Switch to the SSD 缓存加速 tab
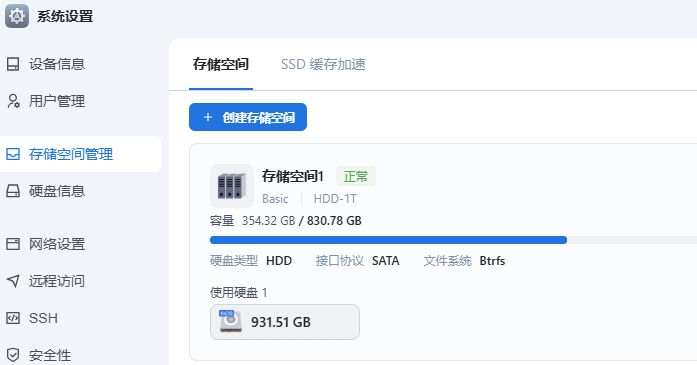697x365 pixels. tap(323, 64)
